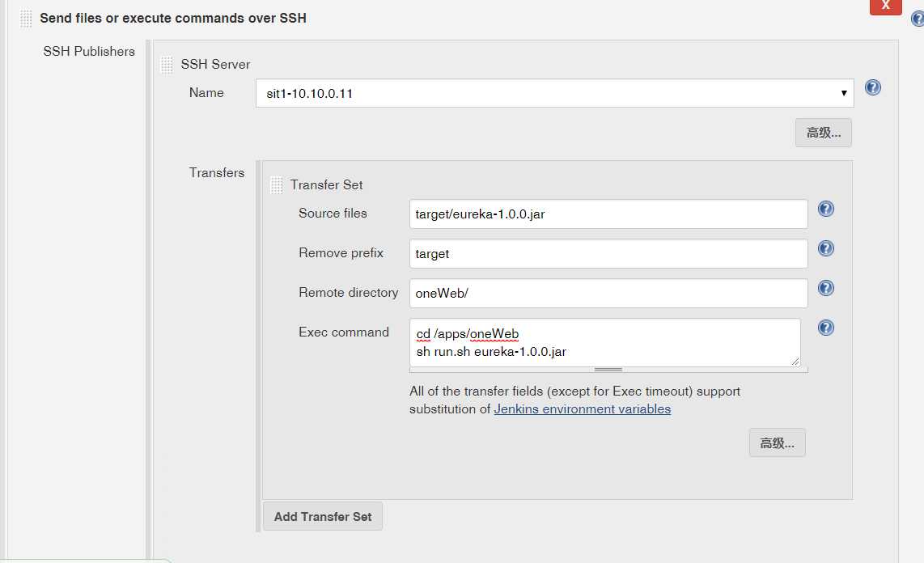Click help icon for Exec command

825,328
